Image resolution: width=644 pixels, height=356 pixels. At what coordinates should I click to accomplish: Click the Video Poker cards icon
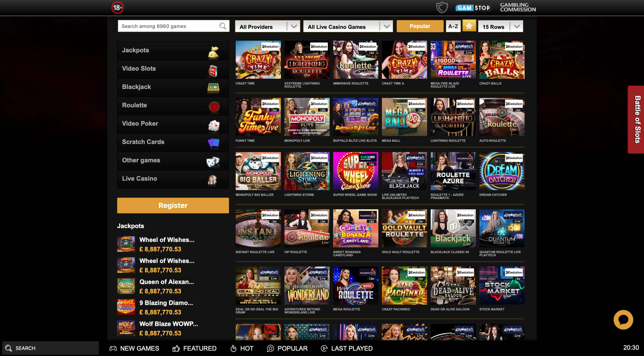(214, 125)
